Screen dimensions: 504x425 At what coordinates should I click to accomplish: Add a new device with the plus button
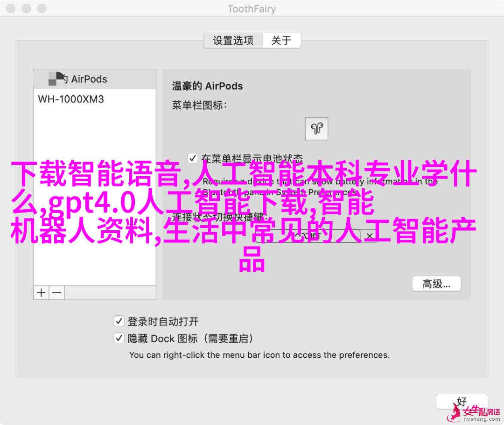(x=41, y=293)
